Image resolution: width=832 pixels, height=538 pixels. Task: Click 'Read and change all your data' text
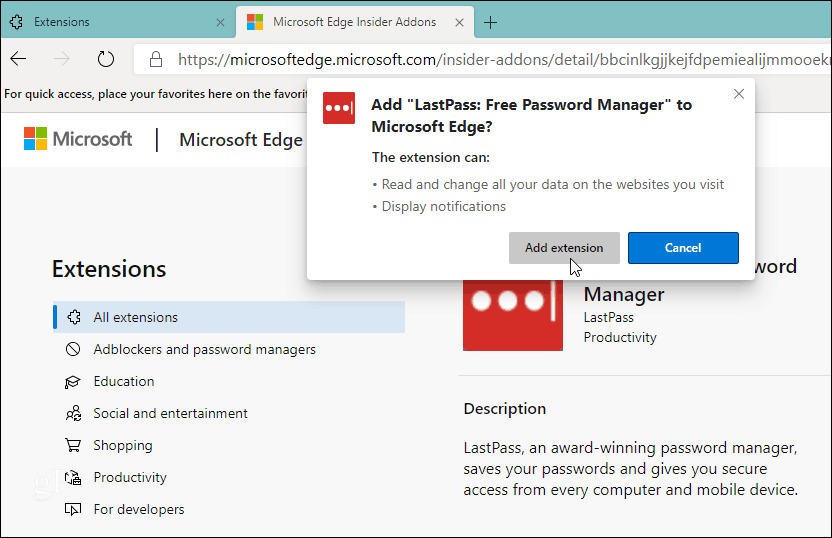tap(553, 185)
